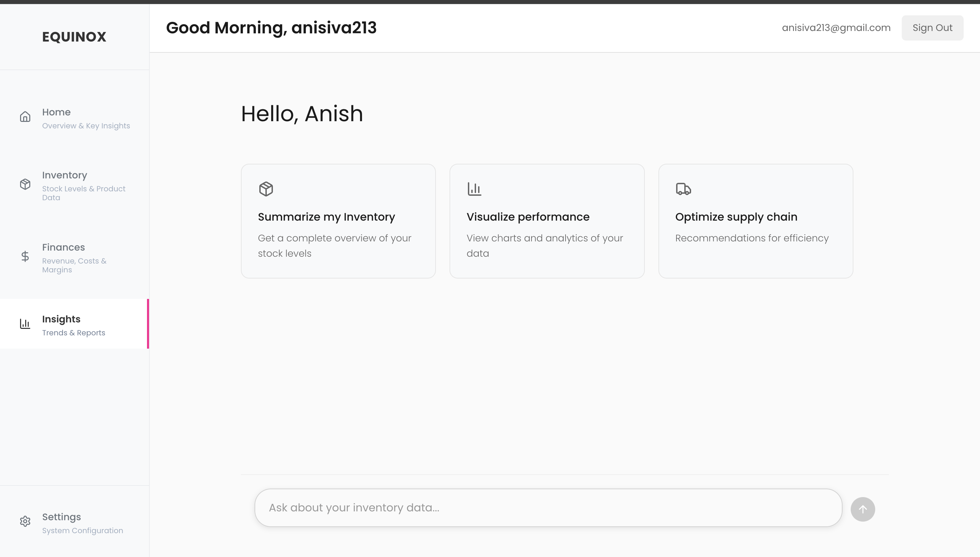Navigate to the Finances section
Viewport: 980px width, 557px height.
coord(75,257)
